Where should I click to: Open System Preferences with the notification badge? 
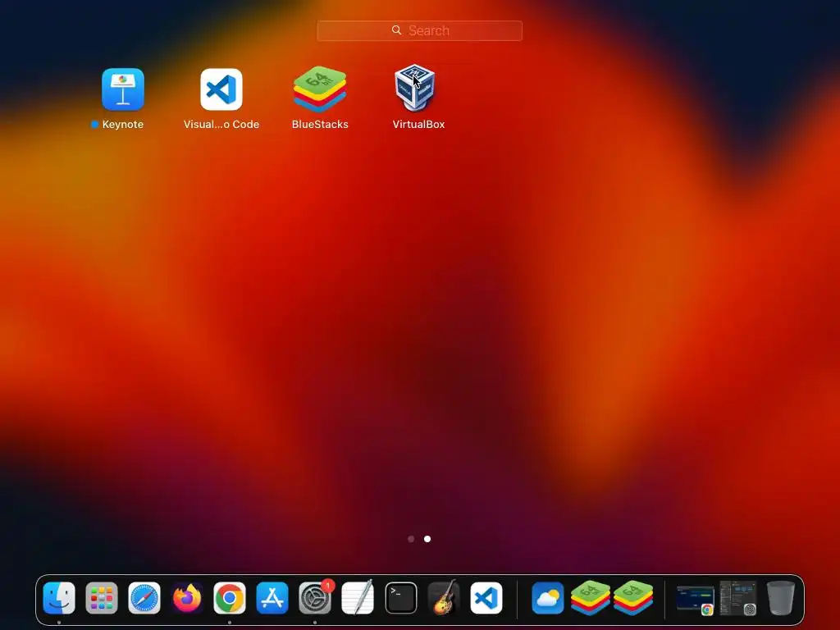(x=315, y=598)
